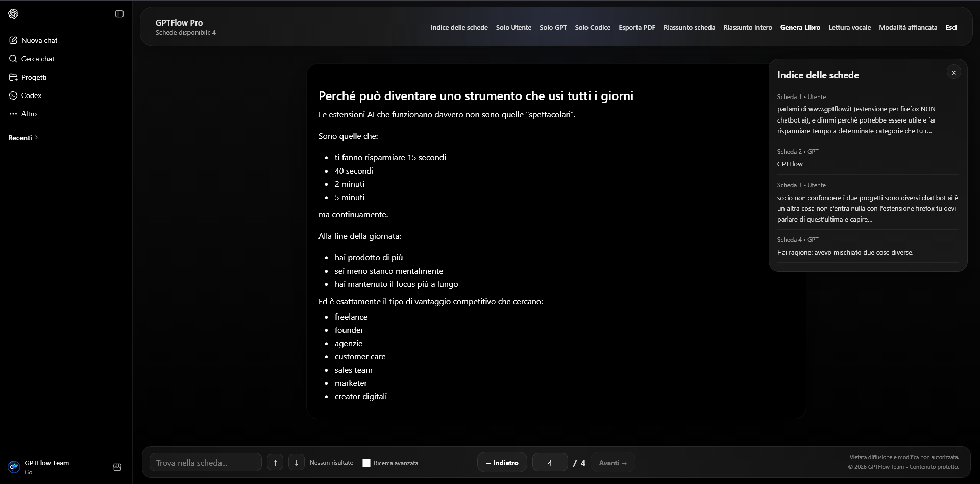Click the Nessun risultato status text
This screenshot has width=980, height=484.
(331, 462)
